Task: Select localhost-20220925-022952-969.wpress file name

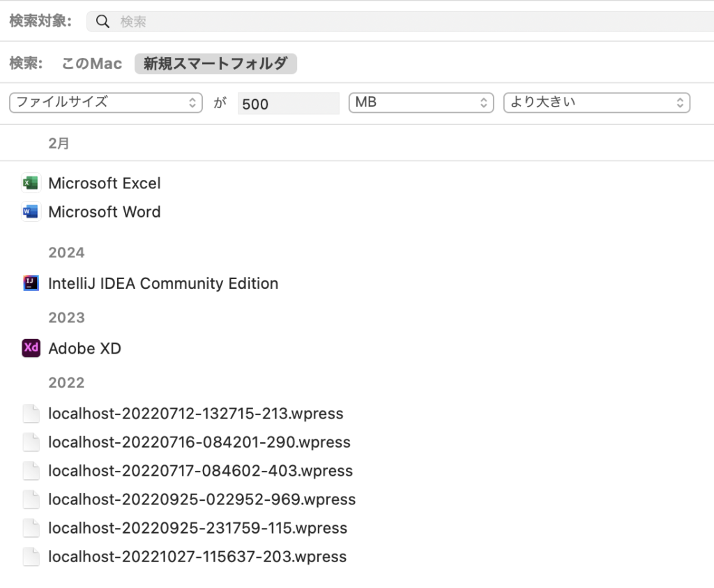Action: coord(202,499)
